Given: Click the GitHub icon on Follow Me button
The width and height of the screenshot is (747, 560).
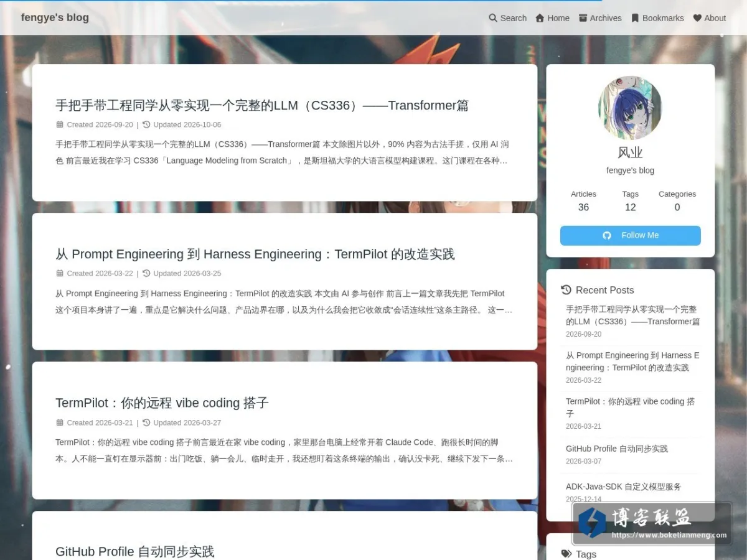Looking at the screenshot, I should click(607, 235).
